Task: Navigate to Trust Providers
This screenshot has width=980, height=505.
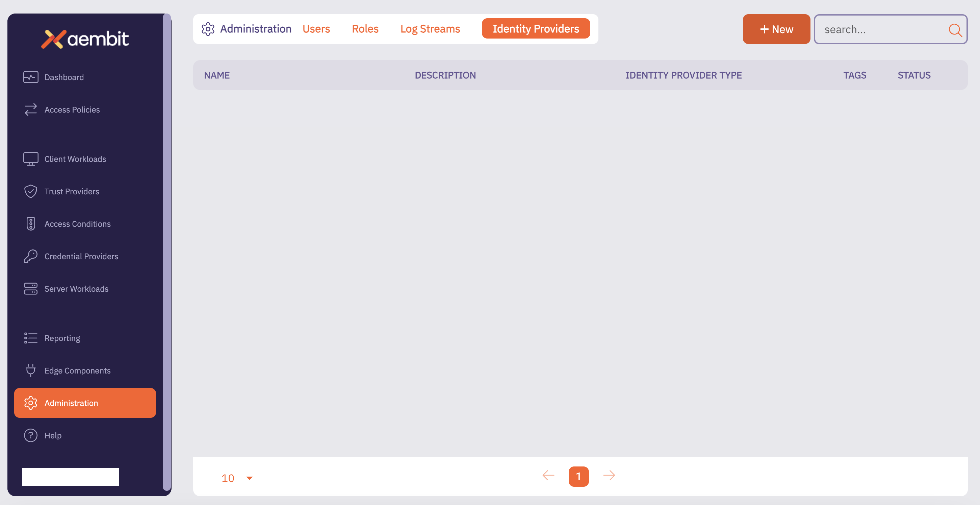Action: pyautogui.click(x=85, y=191)
